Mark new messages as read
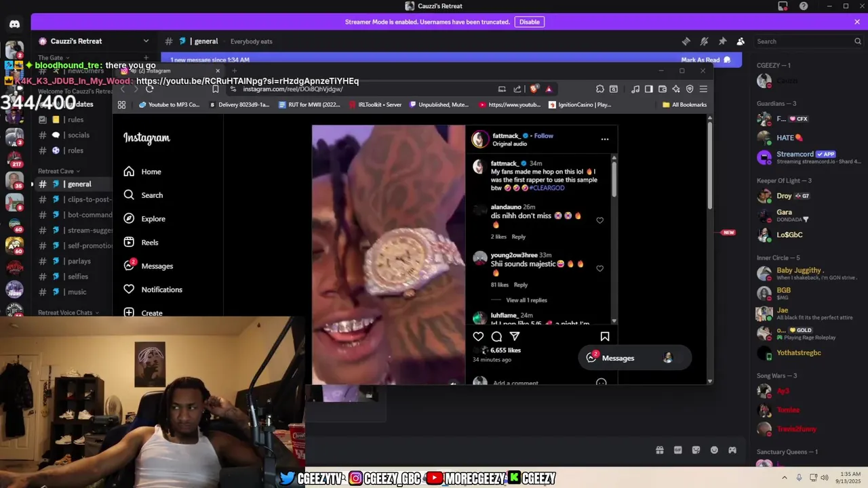Screen dimensions: 868x488 pos(705,60)
